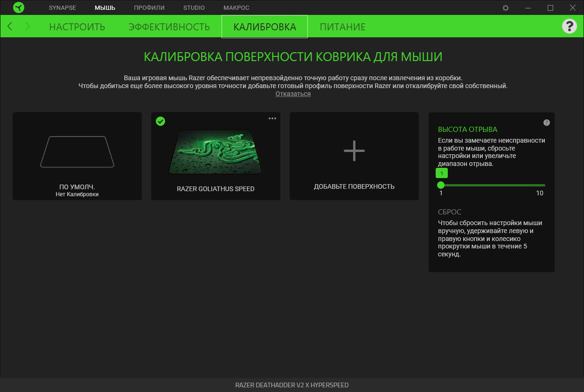Image resolution: width=584 pixels, height=392 pixels.
Task: Click the ПО УМОЛЧ. label
Action: pos(77,187)
